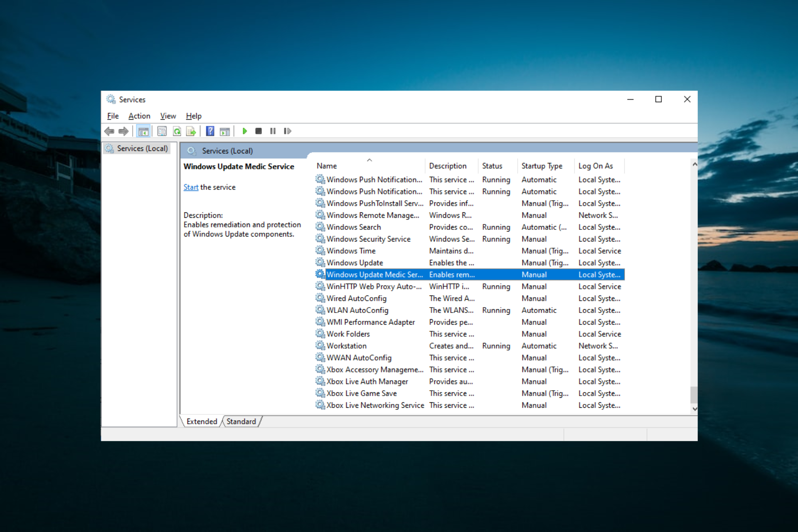
Task: Switch to the Standard tab
Action: (241, 421)
